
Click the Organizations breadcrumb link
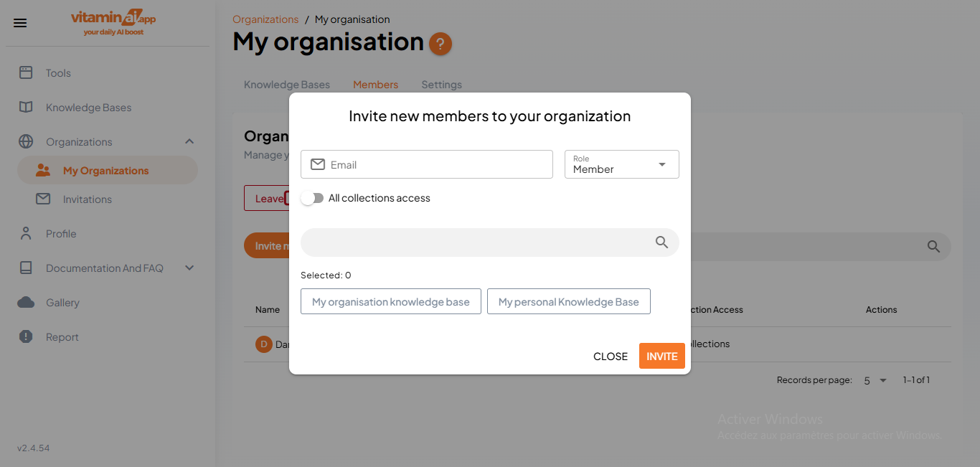point(265,19)
